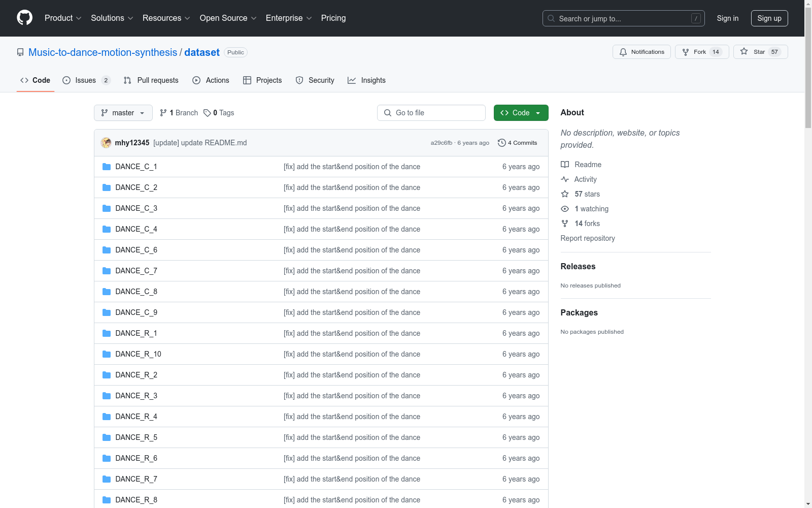Click the GitHub logo icon
The width and height of the screenshot is (812, 508).
24,18
